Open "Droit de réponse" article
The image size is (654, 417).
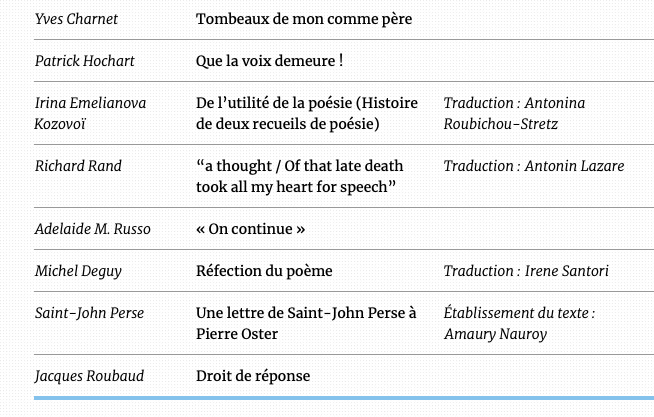click(x=252, y=376)
